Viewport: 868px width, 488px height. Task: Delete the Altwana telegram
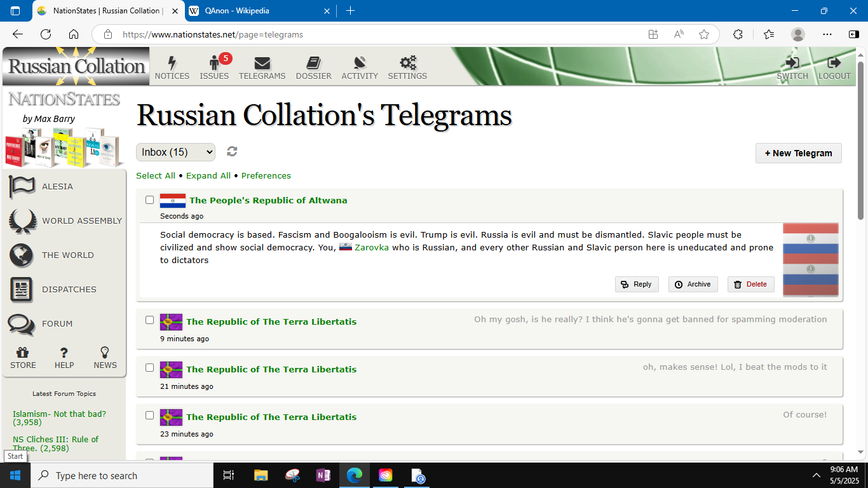click(x=750, y=284)
